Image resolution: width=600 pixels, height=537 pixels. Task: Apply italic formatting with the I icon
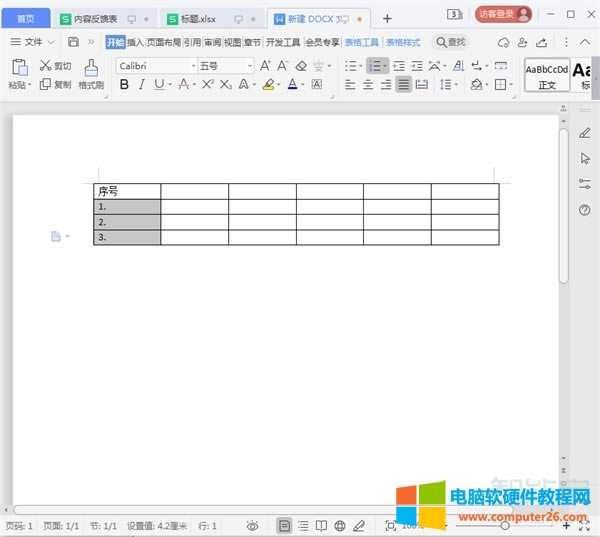(x=142, y=85)
